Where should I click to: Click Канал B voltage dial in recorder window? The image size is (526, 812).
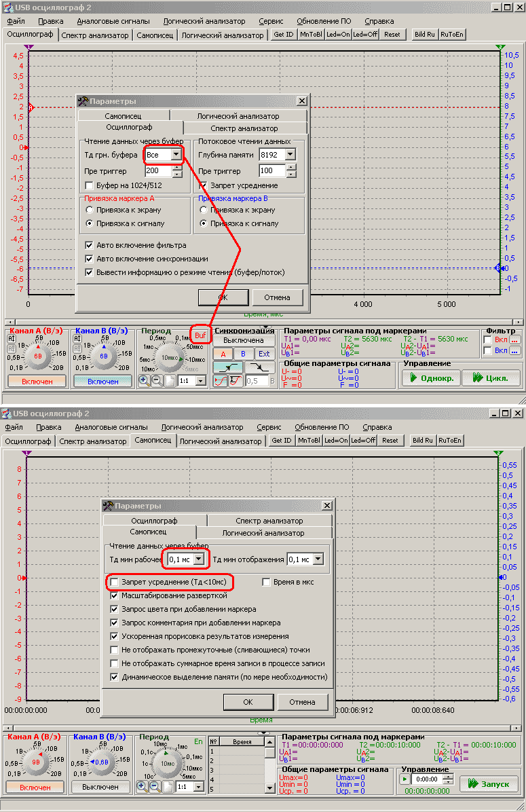[x=102, y=762]
